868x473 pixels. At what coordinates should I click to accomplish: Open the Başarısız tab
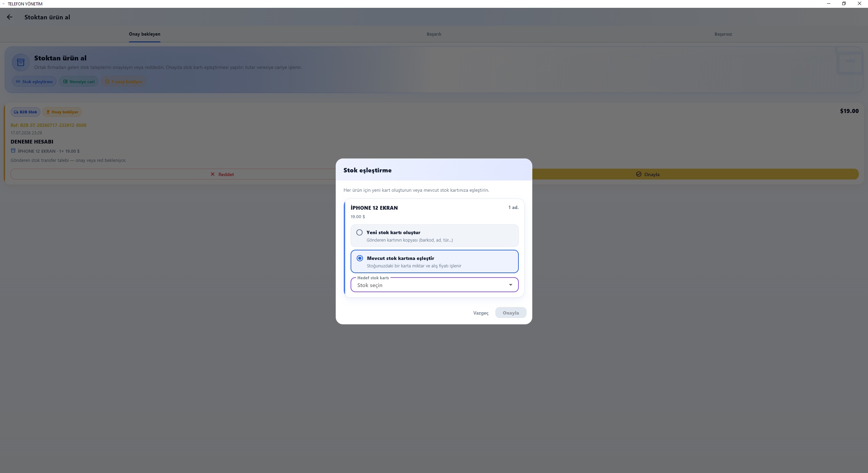(723, 34)
